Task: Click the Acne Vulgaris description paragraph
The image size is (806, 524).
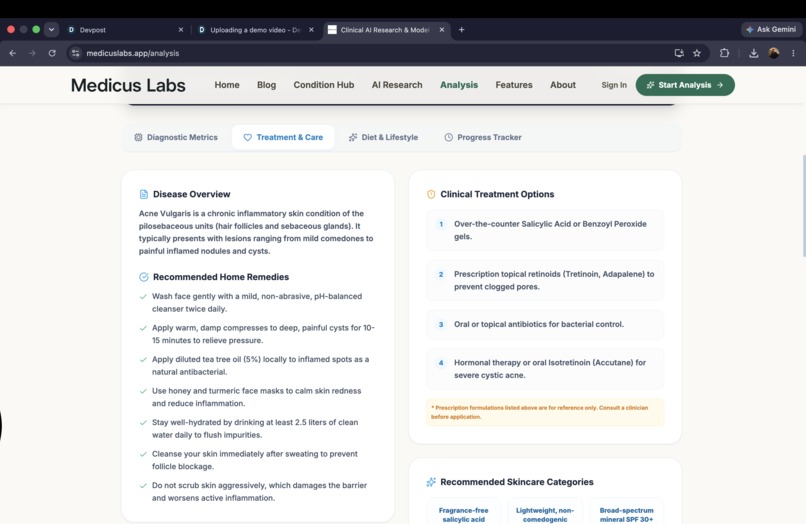Action: (256, 232)
